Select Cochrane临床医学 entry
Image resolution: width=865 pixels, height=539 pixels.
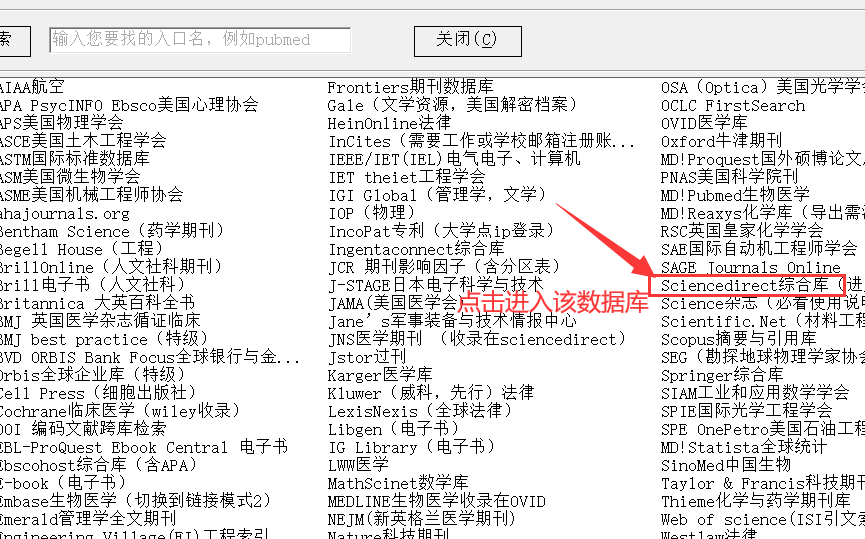click(120, 411)
